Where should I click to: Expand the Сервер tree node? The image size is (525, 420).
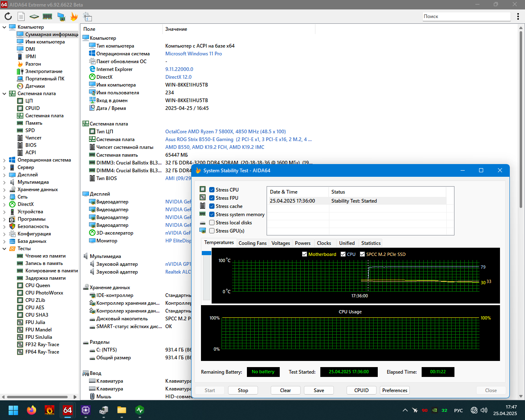coord(5,167)
